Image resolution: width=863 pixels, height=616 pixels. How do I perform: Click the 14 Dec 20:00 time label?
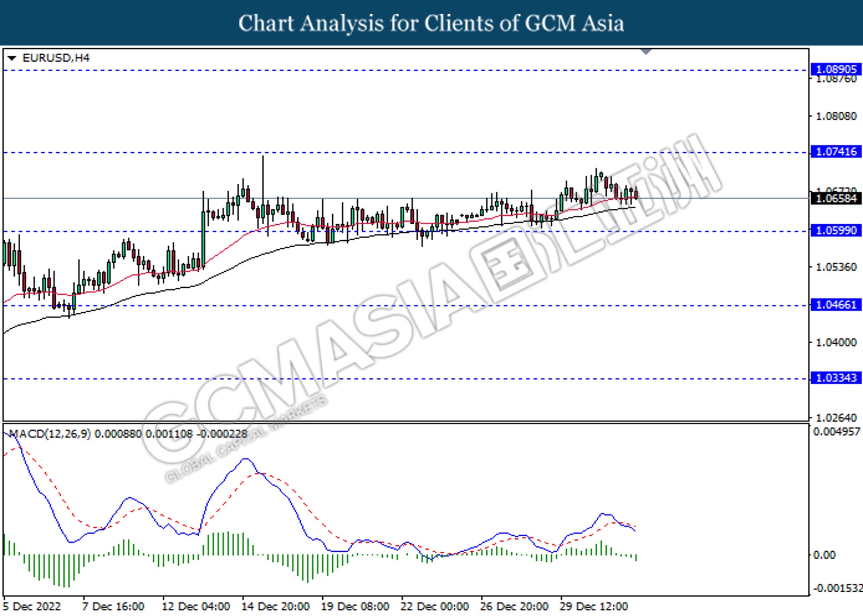[x=275, y=606]
